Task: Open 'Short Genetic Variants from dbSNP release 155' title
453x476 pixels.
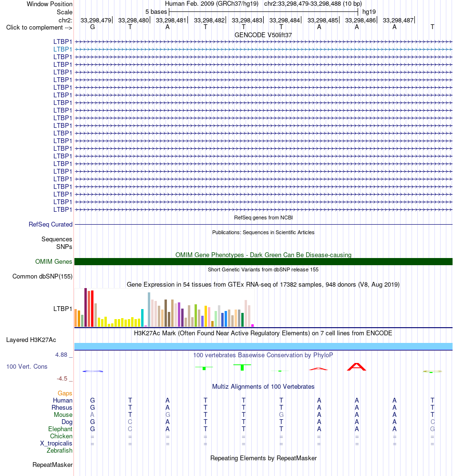Action: (263, 269)
